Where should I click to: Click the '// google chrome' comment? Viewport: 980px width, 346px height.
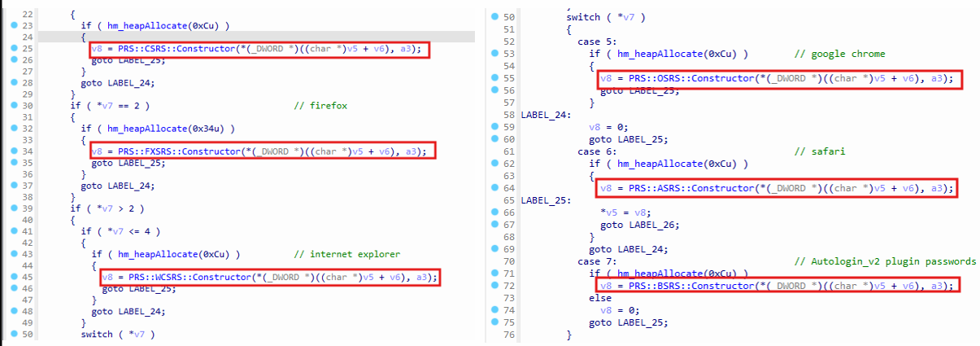839,54
